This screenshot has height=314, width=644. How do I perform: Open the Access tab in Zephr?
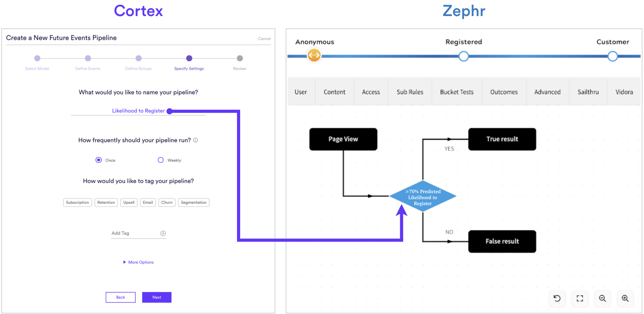pos(371,92)
